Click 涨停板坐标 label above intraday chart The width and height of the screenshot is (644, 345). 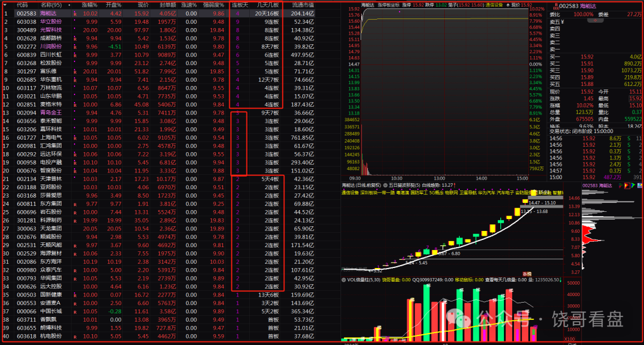tap(388, 5)
